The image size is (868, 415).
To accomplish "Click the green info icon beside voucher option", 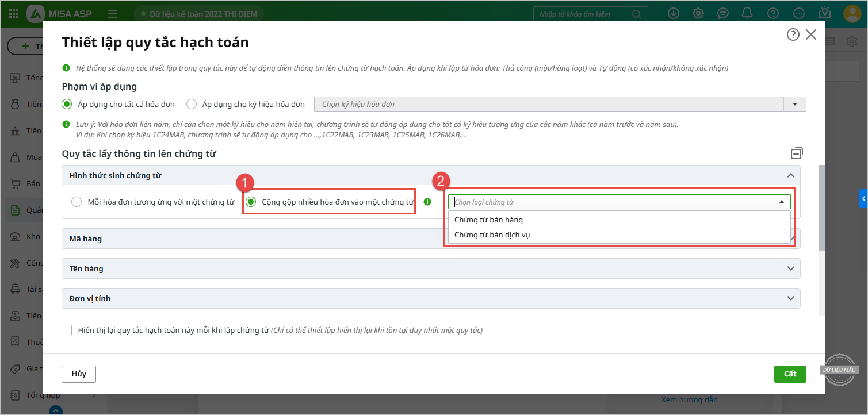I will pos(427,202).
